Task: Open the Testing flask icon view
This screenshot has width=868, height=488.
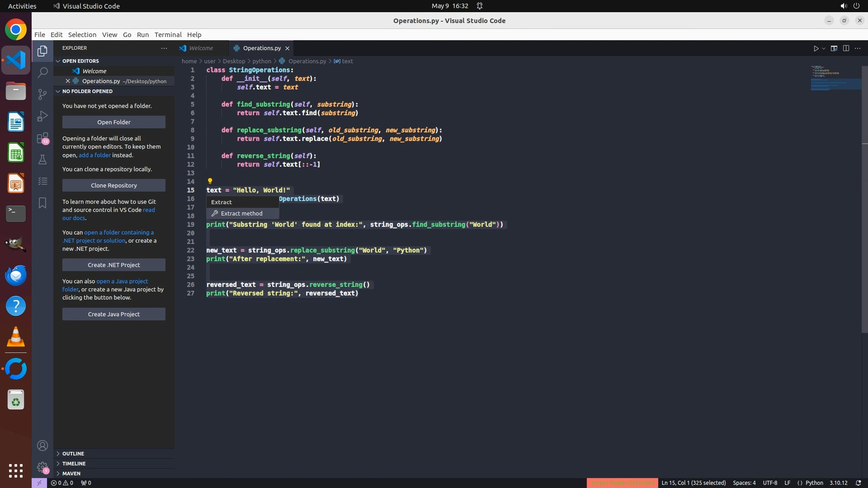Action: 42,160
